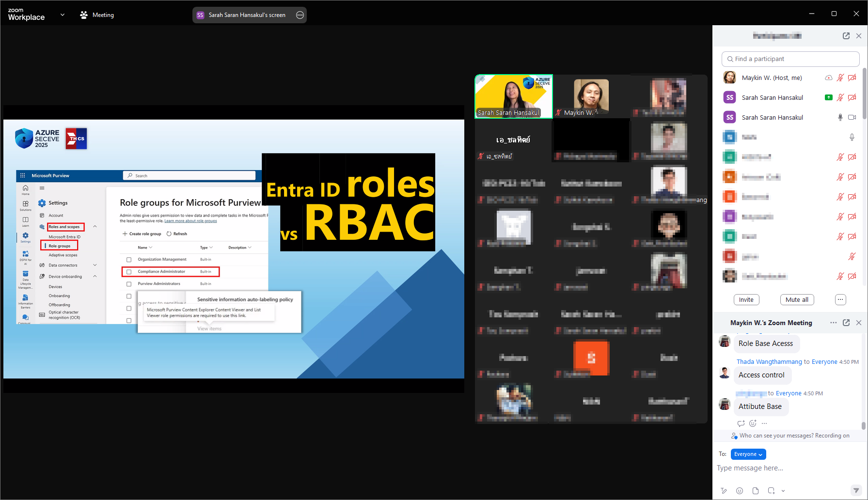This screenshot has width=868, height=500.
Task: Open emoji picker in chat composer
Action: pos(740,491)
